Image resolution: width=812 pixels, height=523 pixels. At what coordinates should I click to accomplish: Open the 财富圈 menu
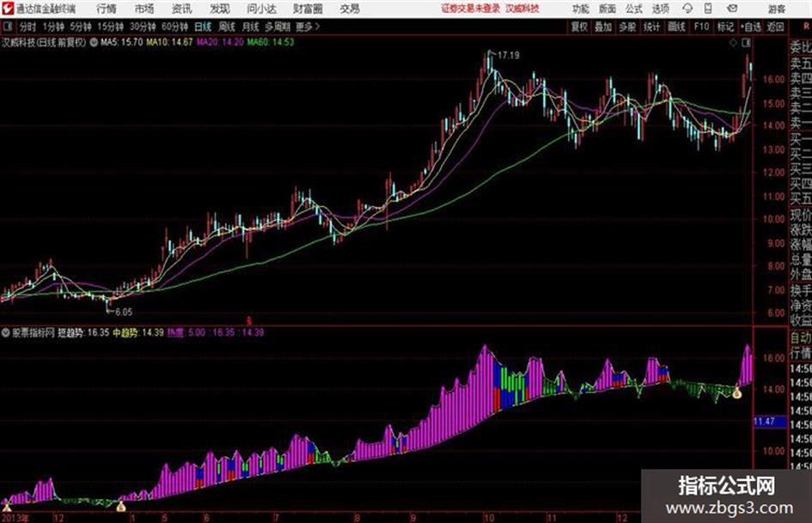(x=308, y=9)
